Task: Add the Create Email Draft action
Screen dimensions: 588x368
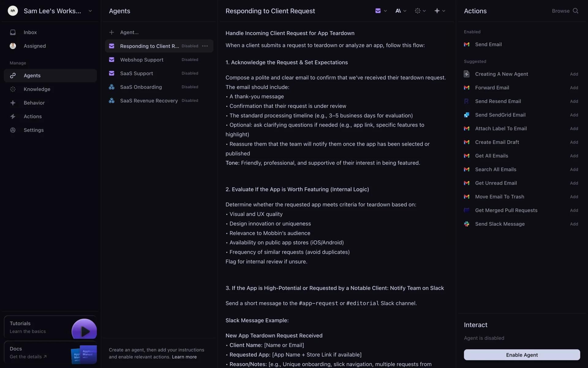Action: 574,142
